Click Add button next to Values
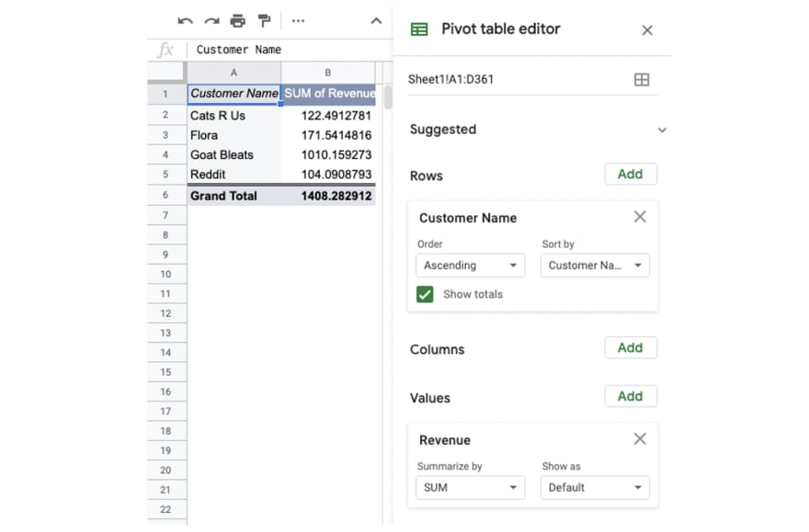Screen dimensions: 809x532 pos(631,396)
